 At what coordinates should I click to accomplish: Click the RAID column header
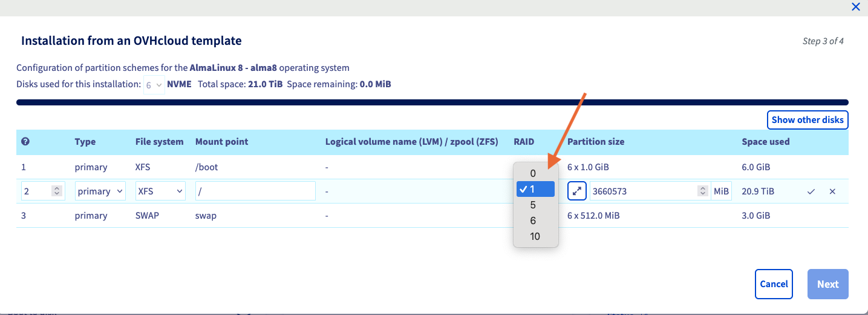pyautogui.click(x=524, y=142)
